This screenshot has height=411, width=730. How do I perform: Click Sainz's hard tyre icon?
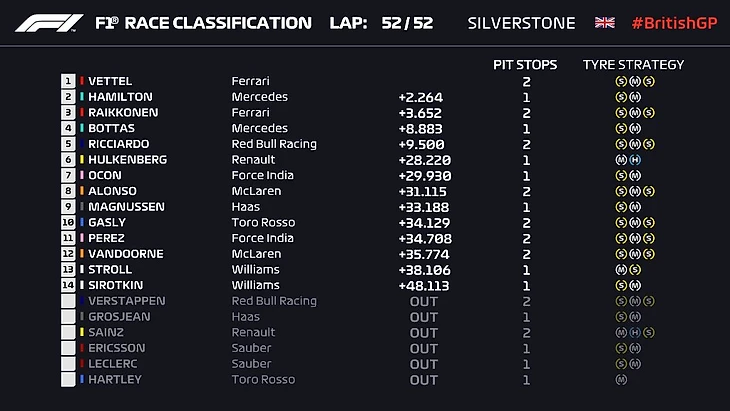pos(634,333)
